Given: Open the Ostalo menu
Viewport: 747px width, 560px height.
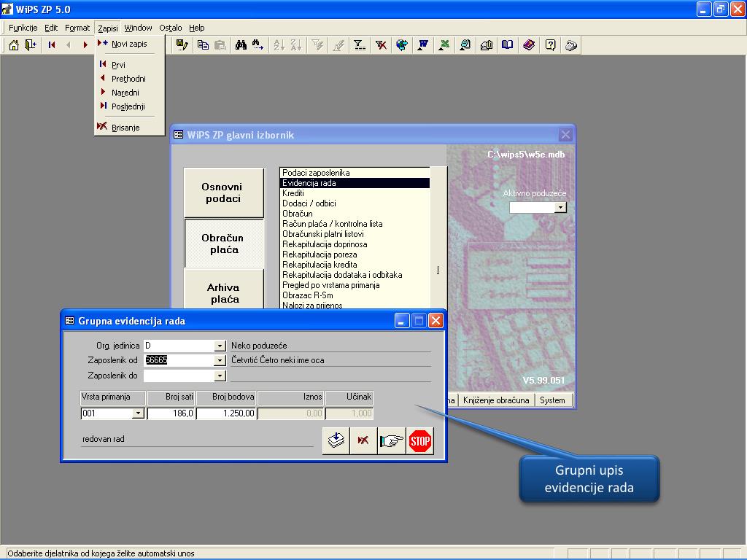Looking at the screenshot, I should 171,28.
